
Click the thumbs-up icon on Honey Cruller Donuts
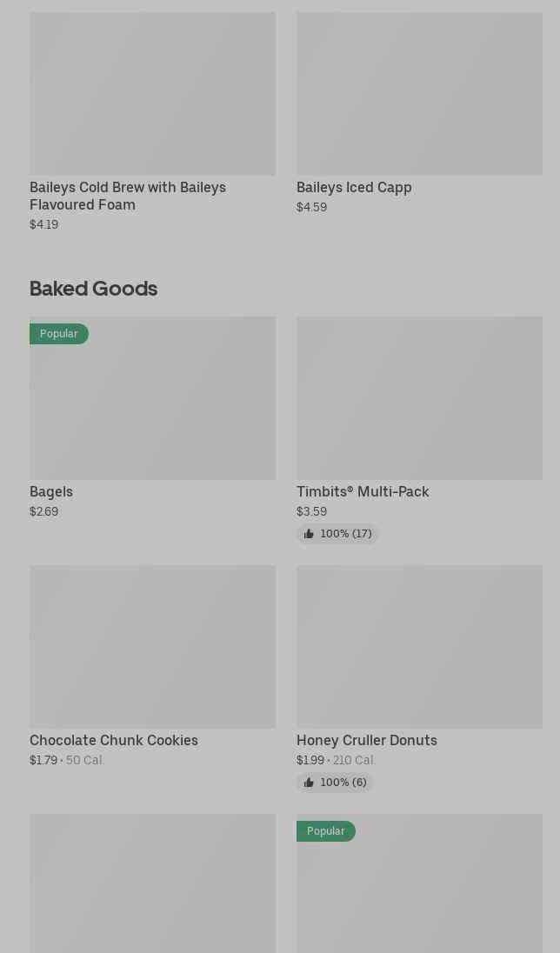tap(309, 783)
